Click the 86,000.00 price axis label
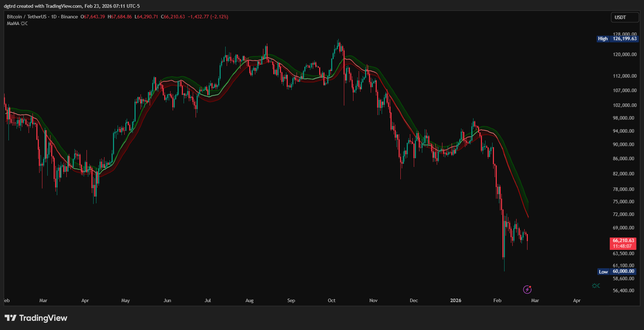Screen dimensions: 644x330 [624, 159]
